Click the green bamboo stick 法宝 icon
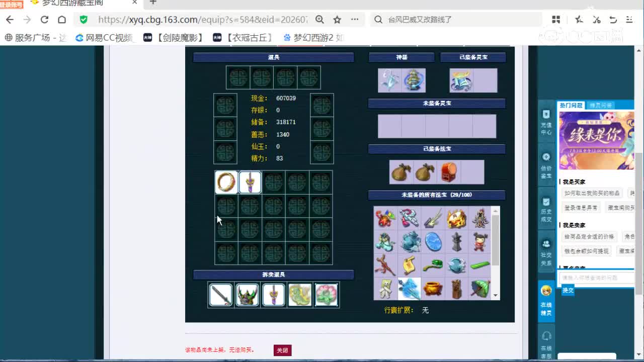The width and height of the screenshot is (644, 362). click(480, 265)
